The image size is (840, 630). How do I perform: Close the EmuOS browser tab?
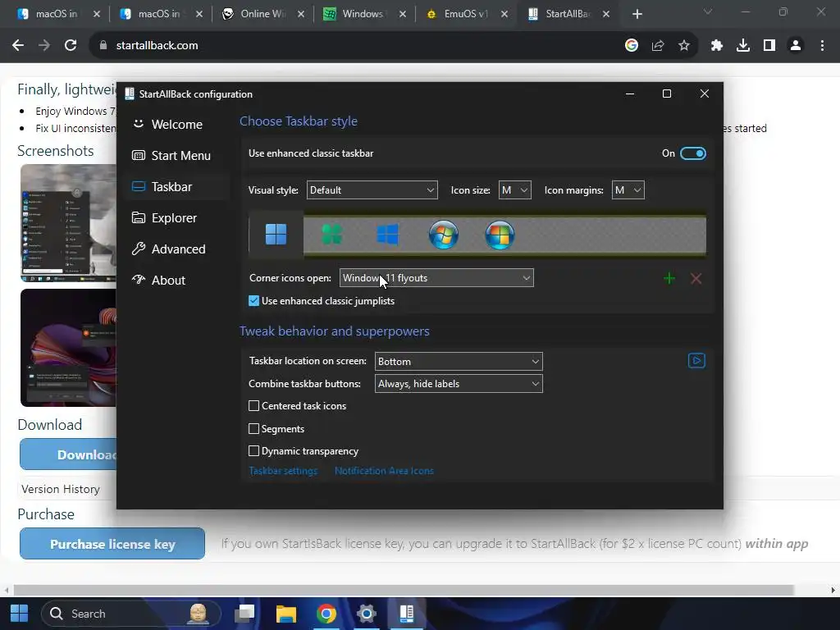[504, 15]
